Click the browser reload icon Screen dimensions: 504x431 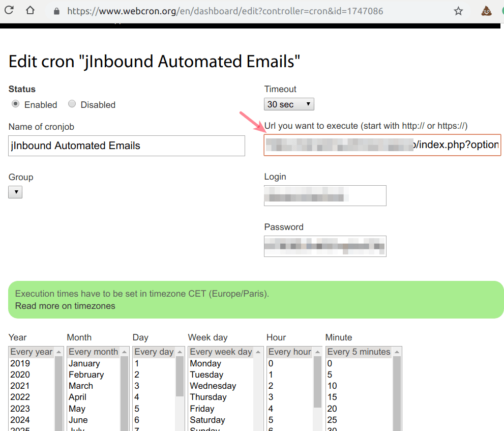point(9,11)
